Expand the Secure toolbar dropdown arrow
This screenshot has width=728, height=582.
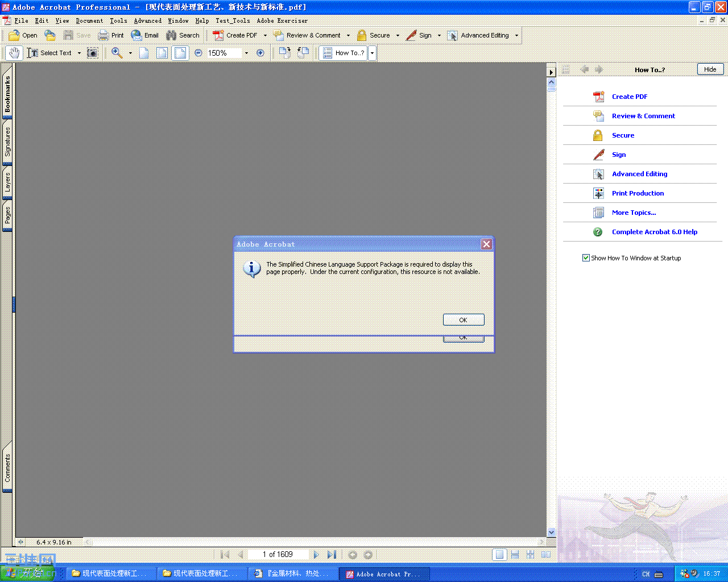coord(398,35)
